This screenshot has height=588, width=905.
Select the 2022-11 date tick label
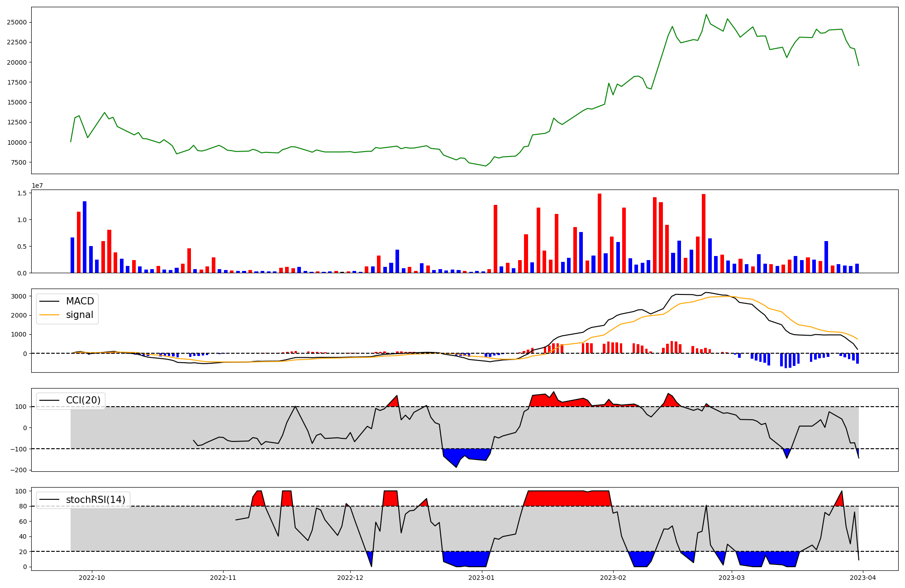[x=223, y=578]
